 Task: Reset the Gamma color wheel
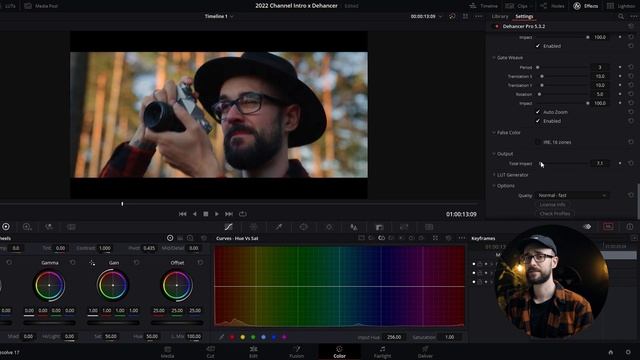click(x=73, y=262)
